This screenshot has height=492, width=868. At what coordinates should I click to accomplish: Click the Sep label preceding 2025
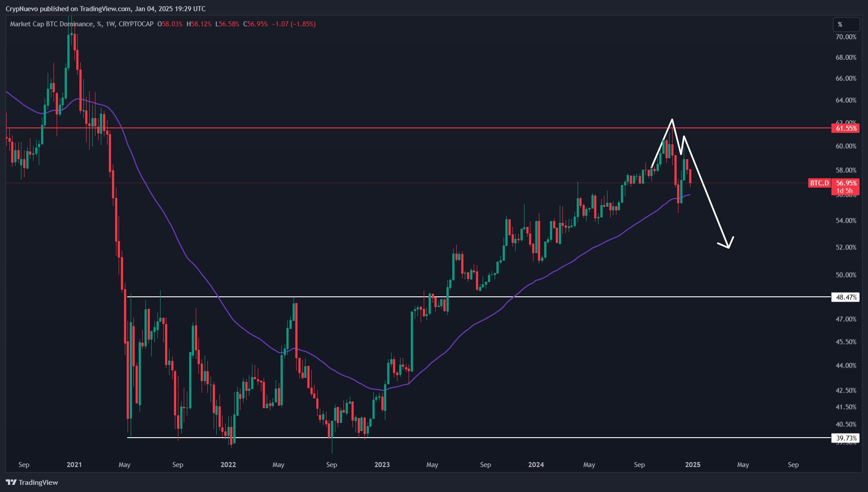640,464
